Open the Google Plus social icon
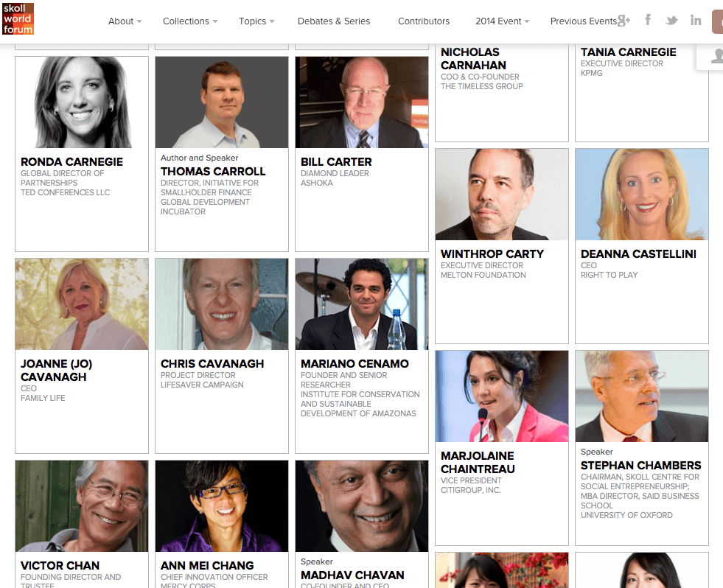This screenshot has width=723, height=588. click(x=624, y=21)
